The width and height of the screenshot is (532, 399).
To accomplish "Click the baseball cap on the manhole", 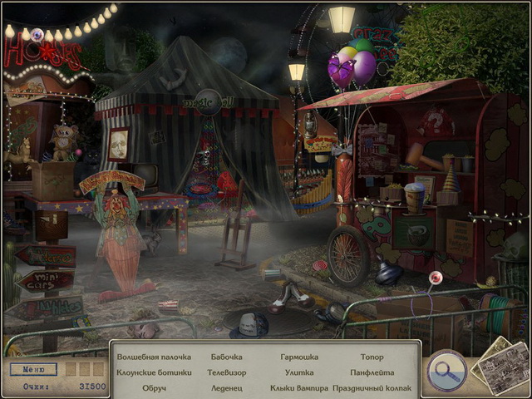I will coord(249,325).
